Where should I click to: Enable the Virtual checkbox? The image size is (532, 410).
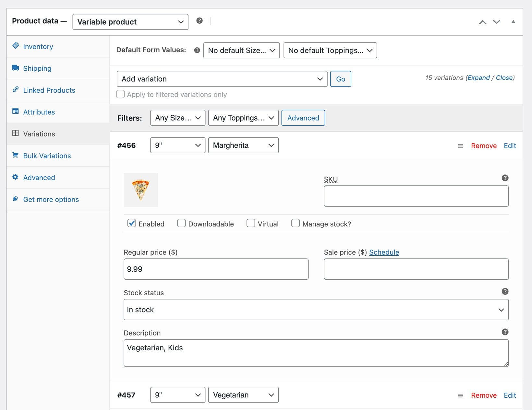pyautogui.click(x=251, y=223)
